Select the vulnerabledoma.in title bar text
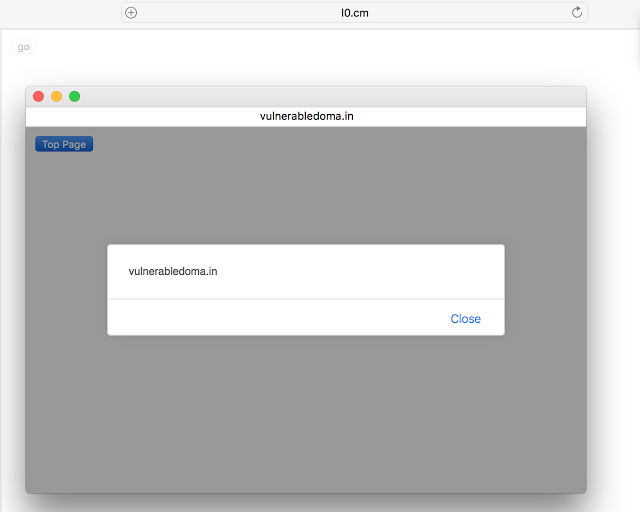This screenshot has width=640, height=512. [307, 116]
